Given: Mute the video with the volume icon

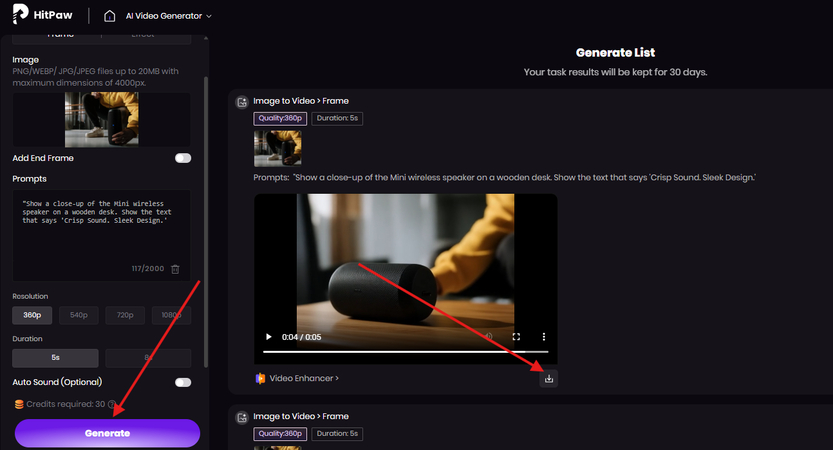Looking at the screenshot, I should (489, 337).
